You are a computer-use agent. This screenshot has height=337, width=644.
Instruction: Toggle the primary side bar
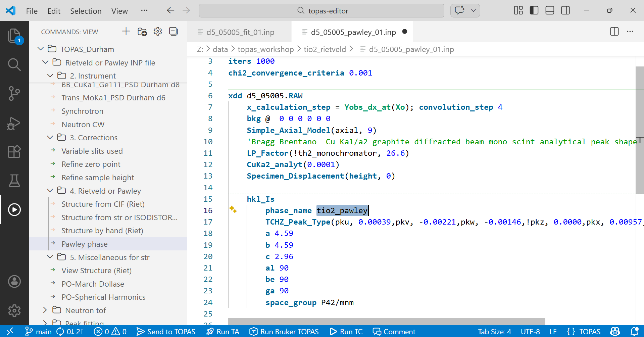pos(534,10)
